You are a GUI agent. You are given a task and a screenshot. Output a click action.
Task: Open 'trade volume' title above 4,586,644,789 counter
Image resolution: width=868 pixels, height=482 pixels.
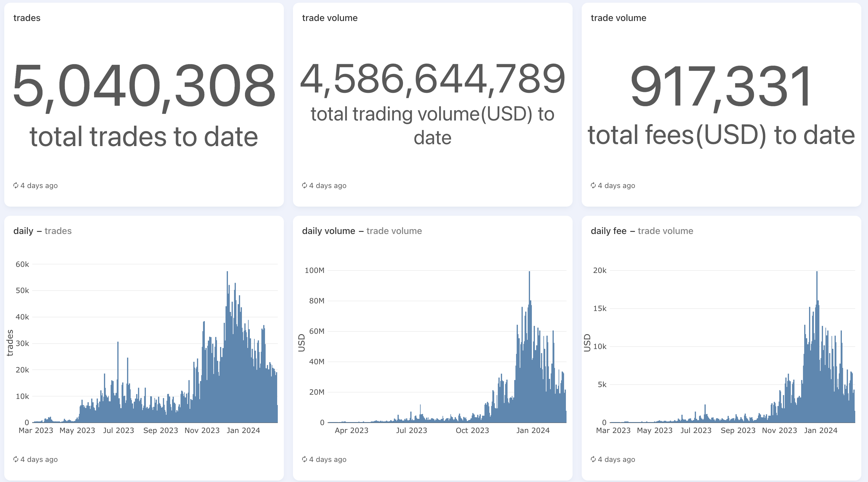coord(329,18)
